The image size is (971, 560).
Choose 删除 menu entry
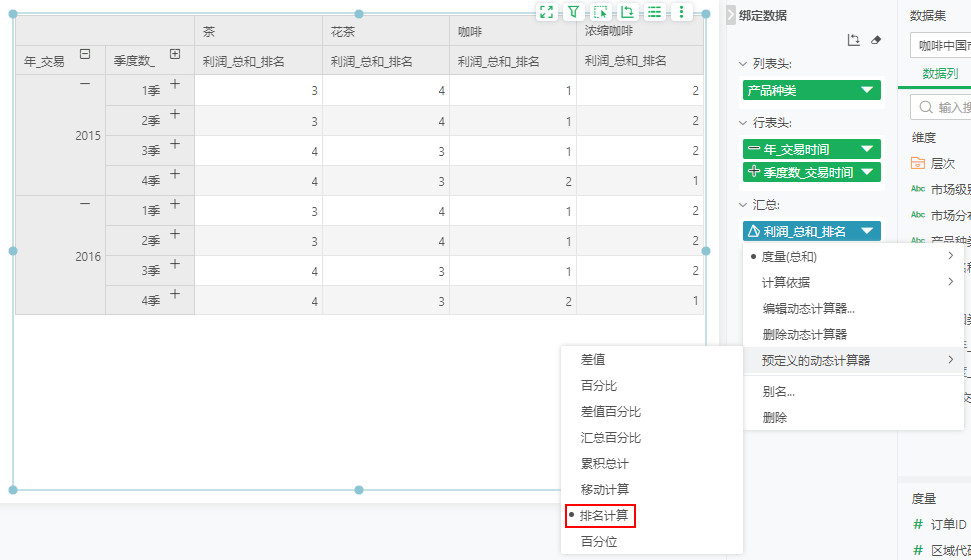[x=853, y=418]
